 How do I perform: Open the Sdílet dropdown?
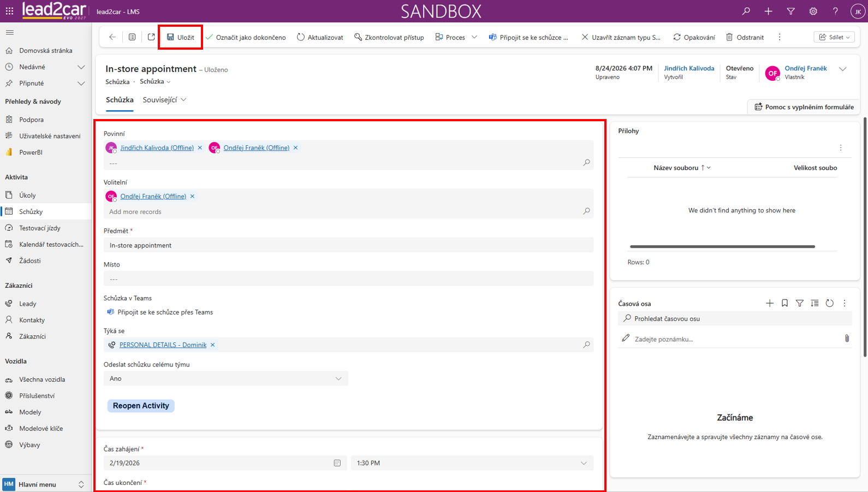[x=834, y=37]
